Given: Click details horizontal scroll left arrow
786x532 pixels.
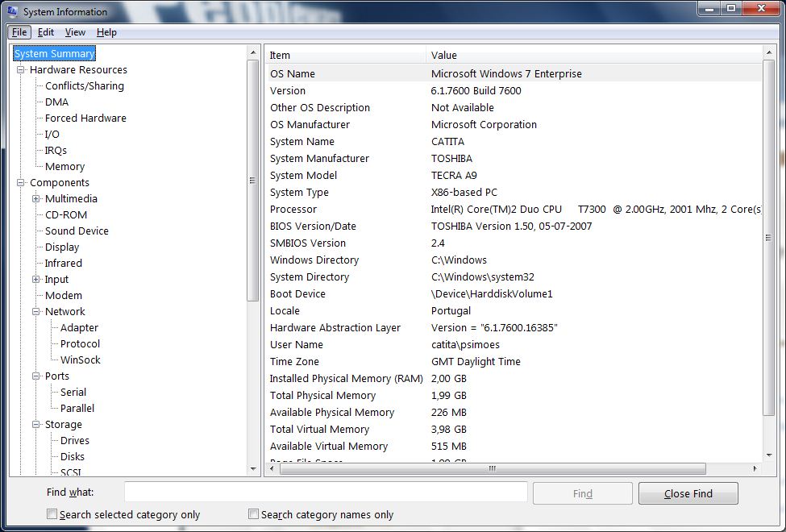Looking at the screenshot, I should tap(272, 469).
